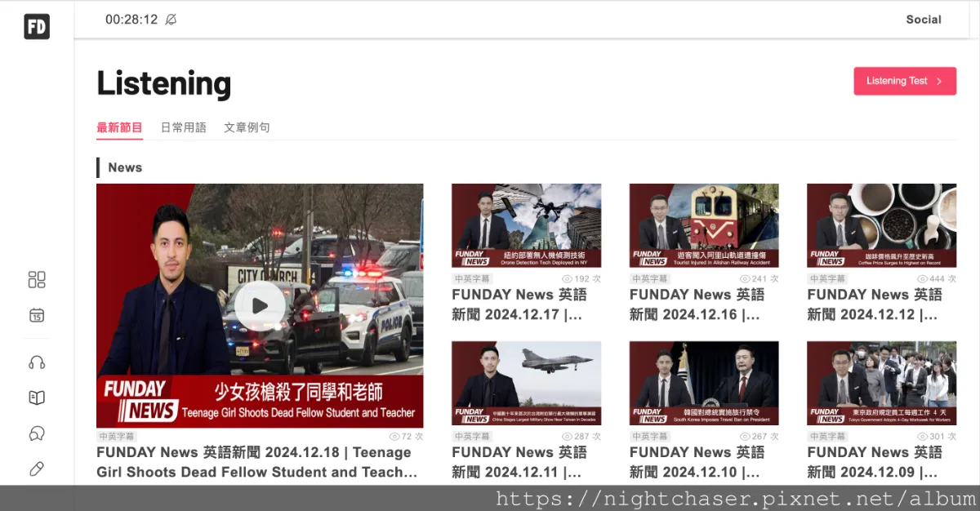Click the Listening Test button
Viewport: 980px width, 511px height.
(905, 81)
